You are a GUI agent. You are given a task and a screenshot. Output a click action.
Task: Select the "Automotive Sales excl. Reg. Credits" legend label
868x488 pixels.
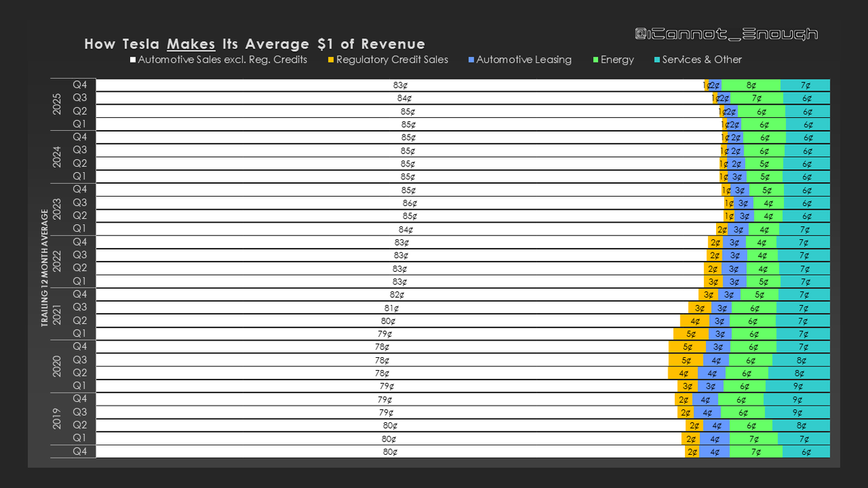click(x=222, y=60)
